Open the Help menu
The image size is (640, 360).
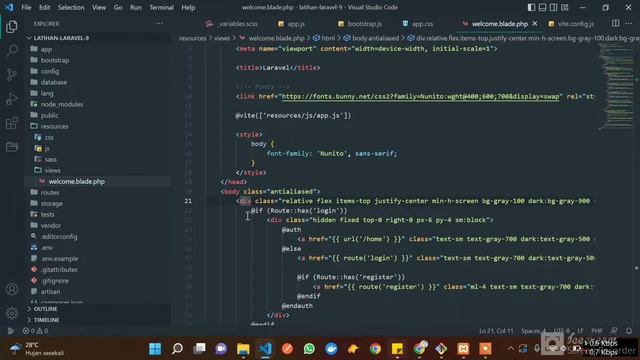click(188, 7)
